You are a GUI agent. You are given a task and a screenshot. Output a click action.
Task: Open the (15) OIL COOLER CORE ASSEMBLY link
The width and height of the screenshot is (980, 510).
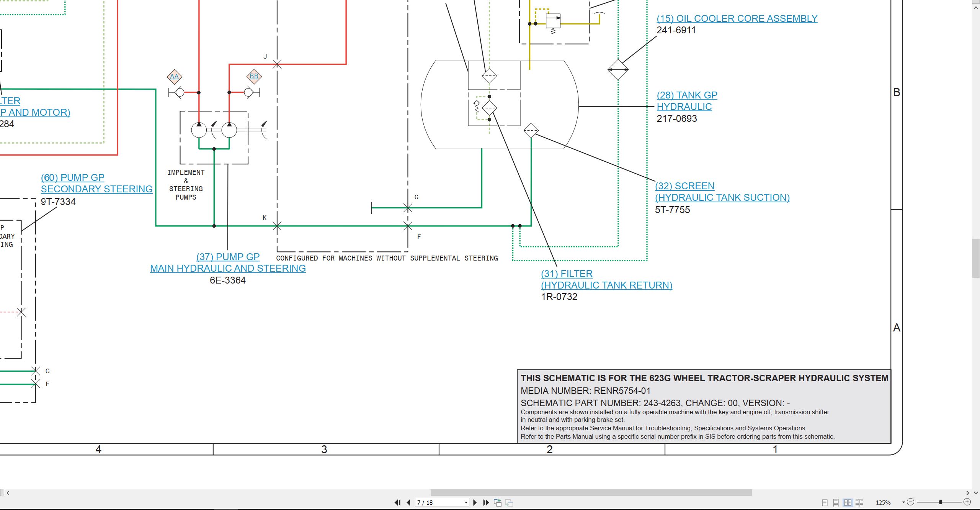(737, 18)
